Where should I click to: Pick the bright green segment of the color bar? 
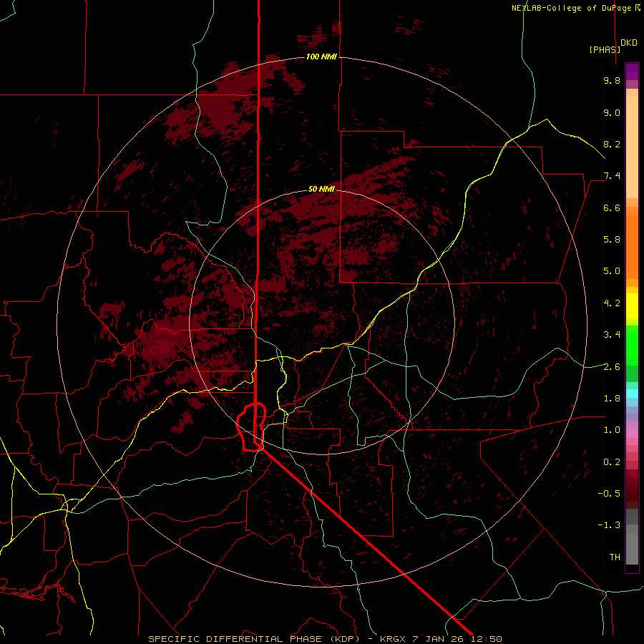(x=632, y=345)
